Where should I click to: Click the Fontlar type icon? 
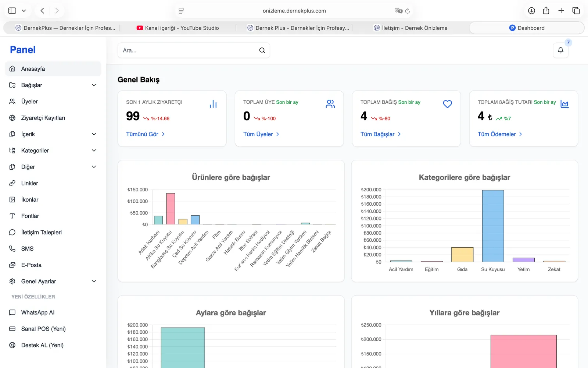[x=12, y=216]
